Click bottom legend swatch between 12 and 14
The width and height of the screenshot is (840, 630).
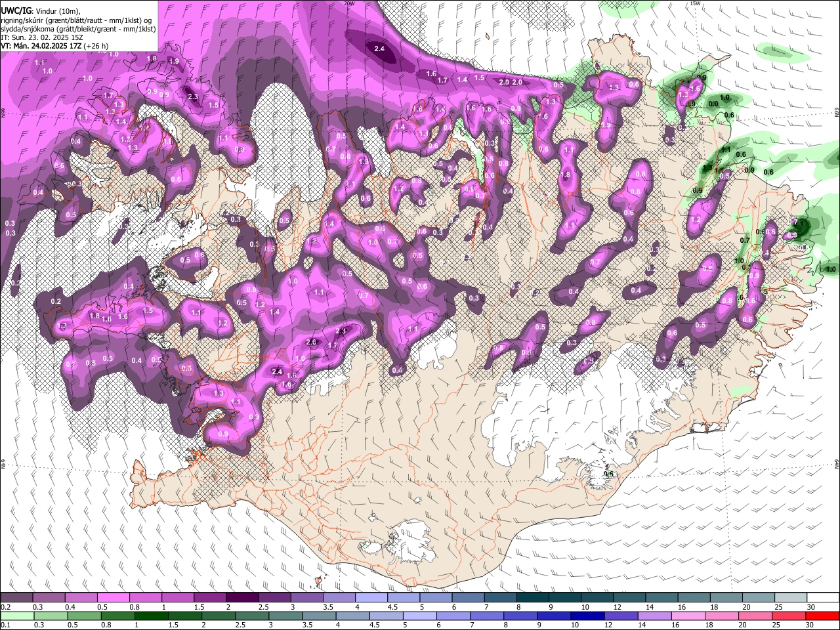tap(621, 616)
